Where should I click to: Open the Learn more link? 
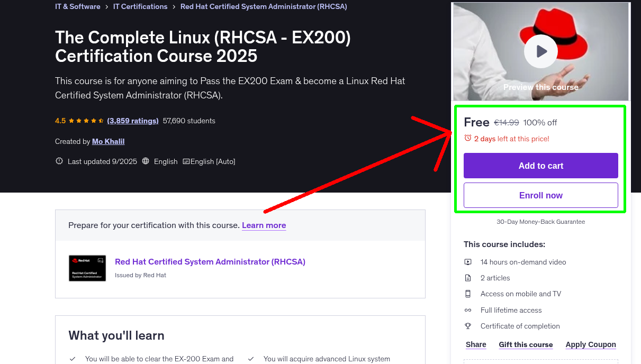coord(264,225)
